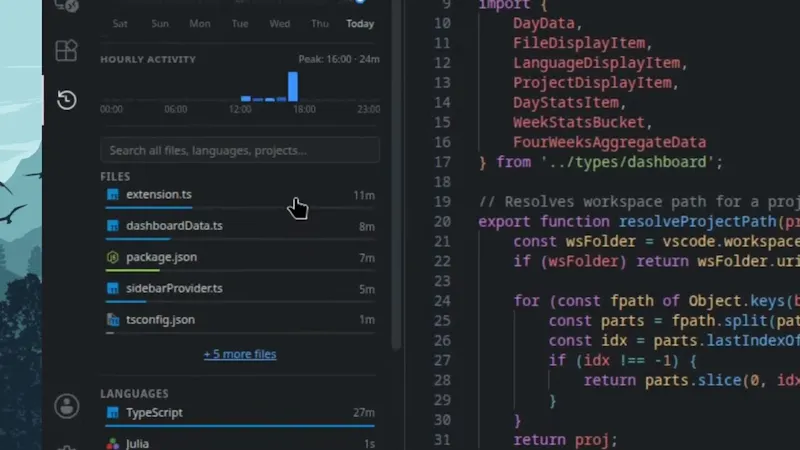Select the Tue day tab
The image size is (800, 450).
240,24
